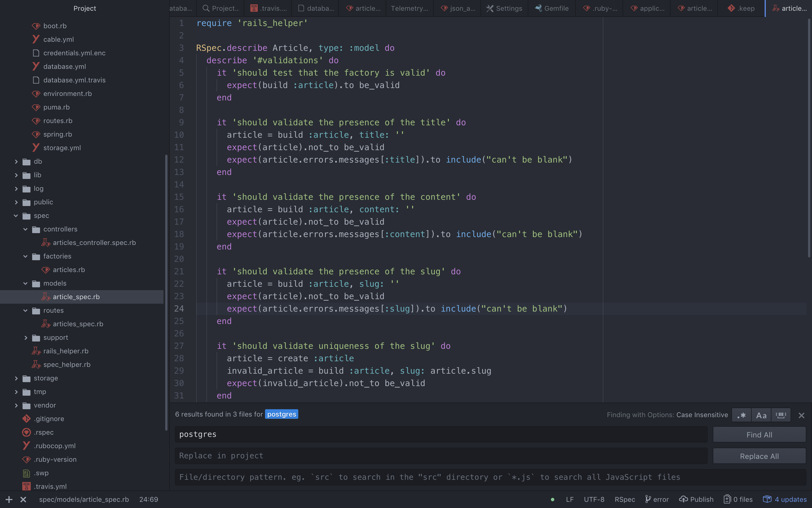Click the editor vertical scrollbar

pos(809,138)
